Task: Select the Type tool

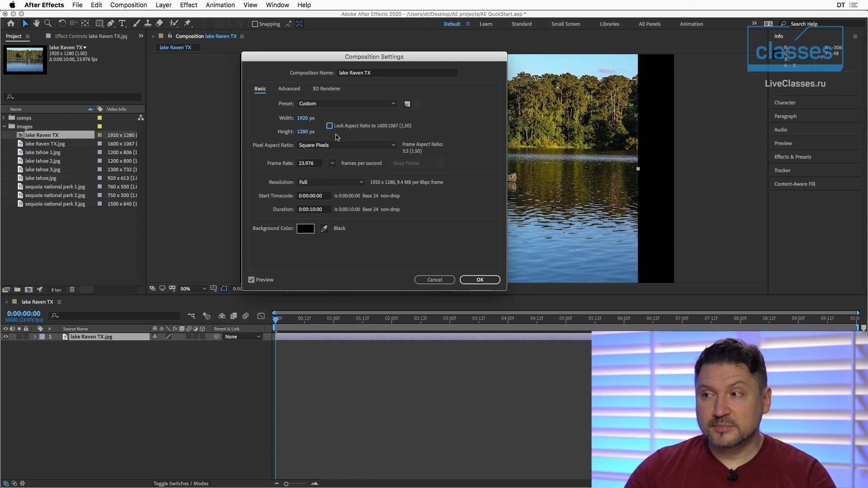Action: pos(122,23)
